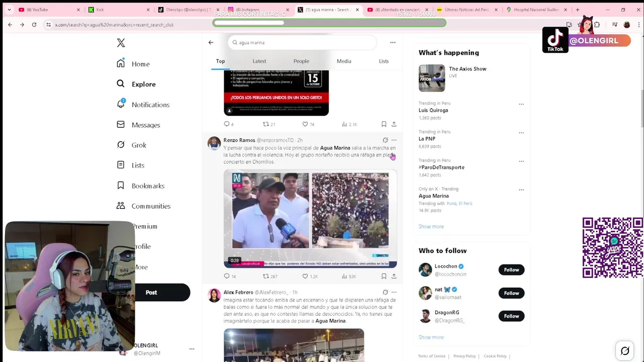This screenshot has width=644, height=362.
Task: Bookmark the Renzo Ramos post
Action: point(384,276)
